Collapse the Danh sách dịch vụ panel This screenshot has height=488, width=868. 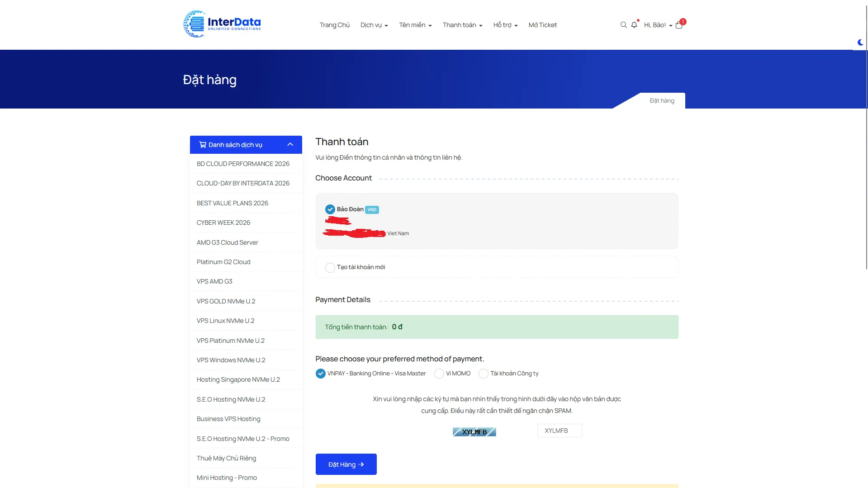(290, 144)
